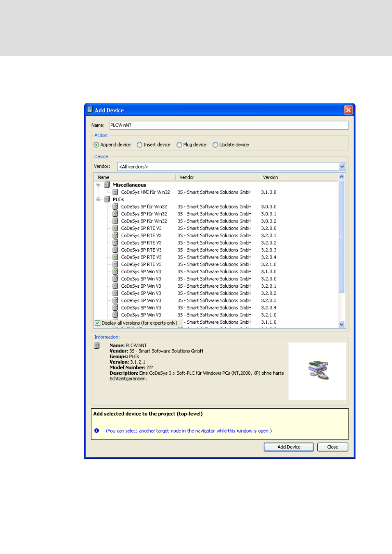Screen dimensions: 392x554
Task: Collapse the Miscellaneous tree group
Action: point(99,185)
